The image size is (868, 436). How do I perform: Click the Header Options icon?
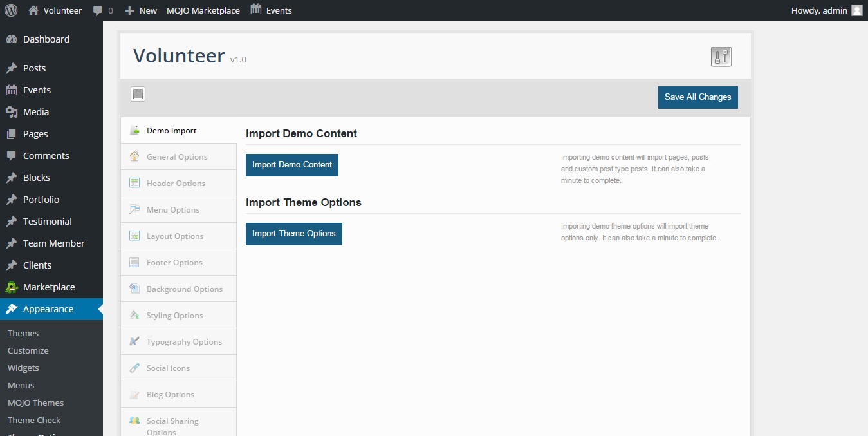(x=134, y=183)
